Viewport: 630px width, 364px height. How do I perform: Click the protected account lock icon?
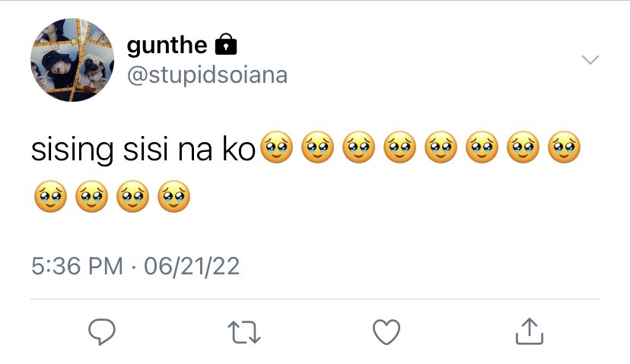pos(226,44)
